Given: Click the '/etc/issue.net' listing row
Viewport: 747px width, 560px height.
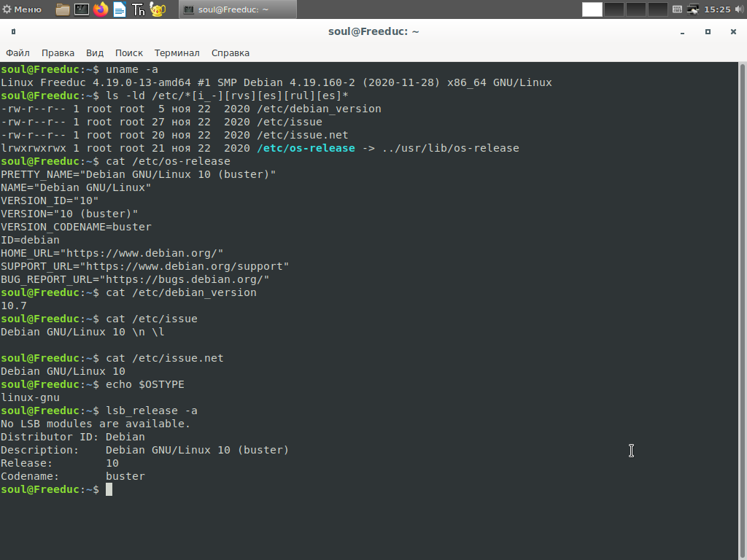Looking at the screenshot, I should pyautogui.click(x=174, y=135).
